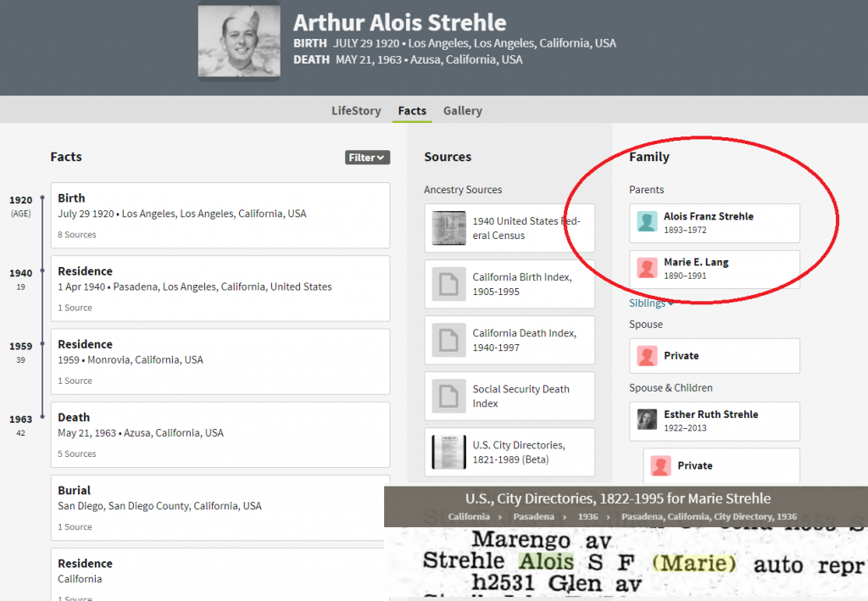Viewport: 868px width, 601px height.
Task: Click Social Security Death Index document icon
Action: click(449, 396)
